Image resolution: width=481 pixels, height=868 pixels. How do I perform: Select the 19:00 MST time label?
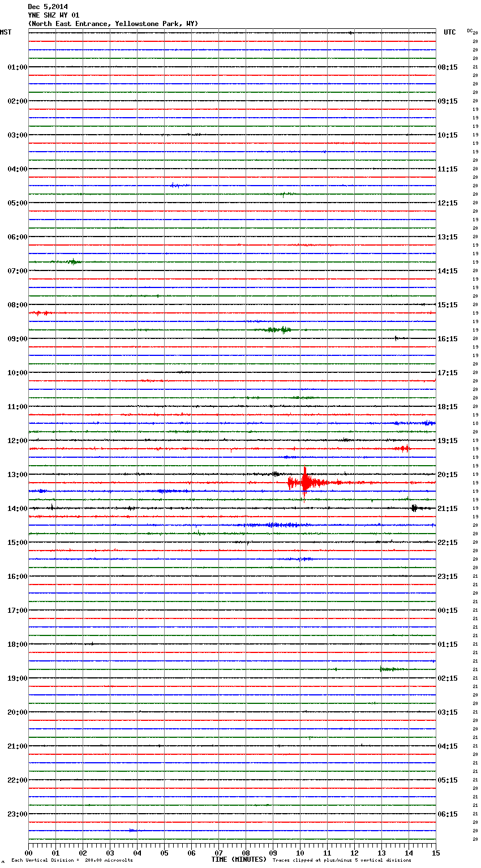point(17,678)
